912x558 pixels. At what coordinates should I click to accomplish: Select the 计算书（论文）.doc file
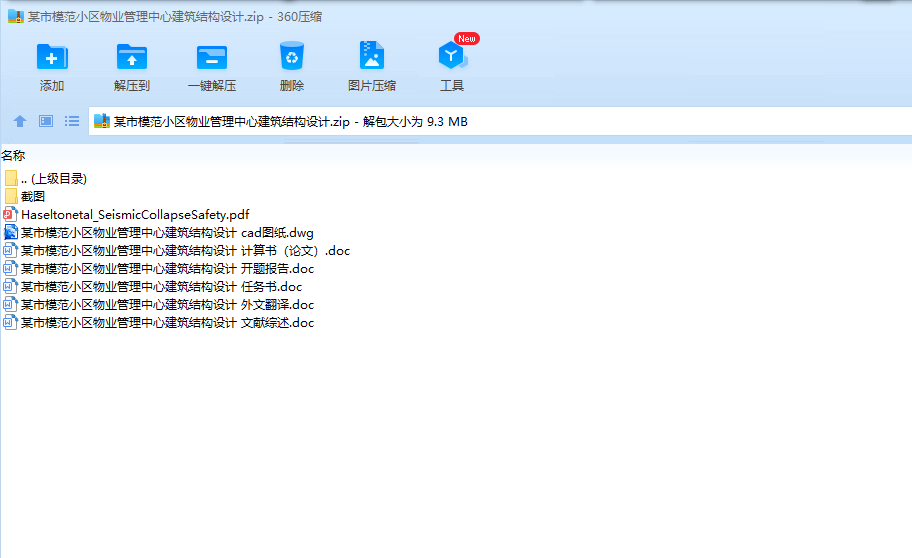click(176, 251)
